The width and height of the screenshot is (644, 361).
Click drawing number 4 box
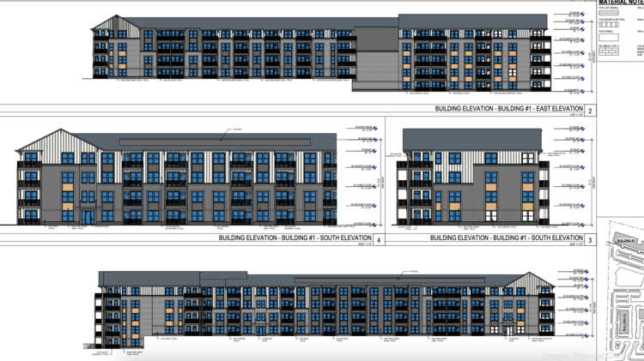[378, 238]
